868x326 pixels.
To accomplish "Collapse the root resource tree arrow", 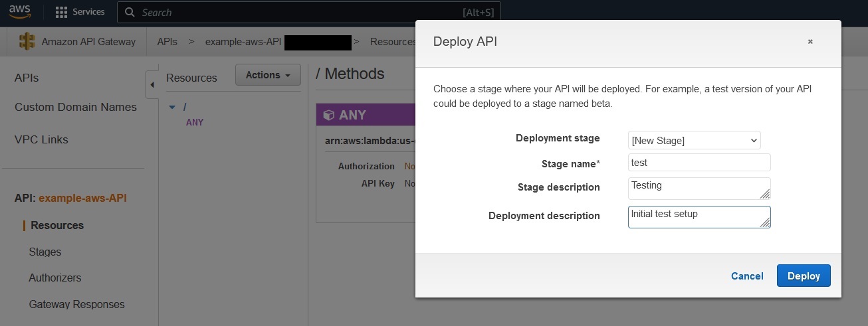I will pyautogui.click(x=172, y=107).
